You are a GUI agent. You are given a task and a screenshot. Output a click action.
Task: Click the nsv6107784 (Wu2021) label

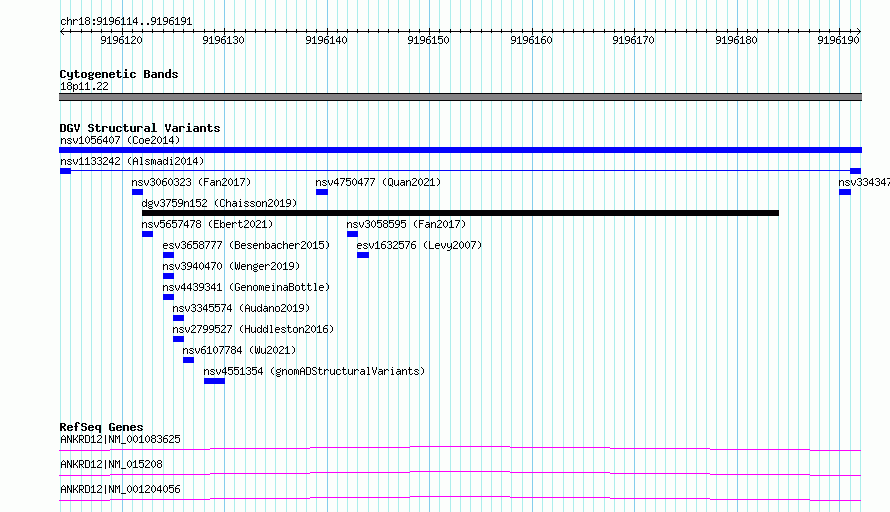click(x=239, y=350)
